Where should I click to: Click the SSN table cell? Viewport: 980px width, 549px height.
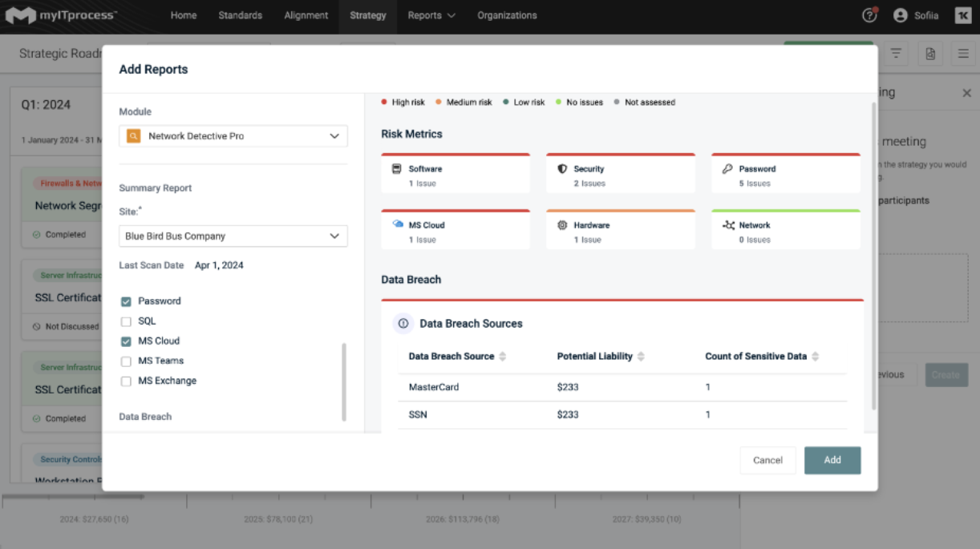coord(418,414)
